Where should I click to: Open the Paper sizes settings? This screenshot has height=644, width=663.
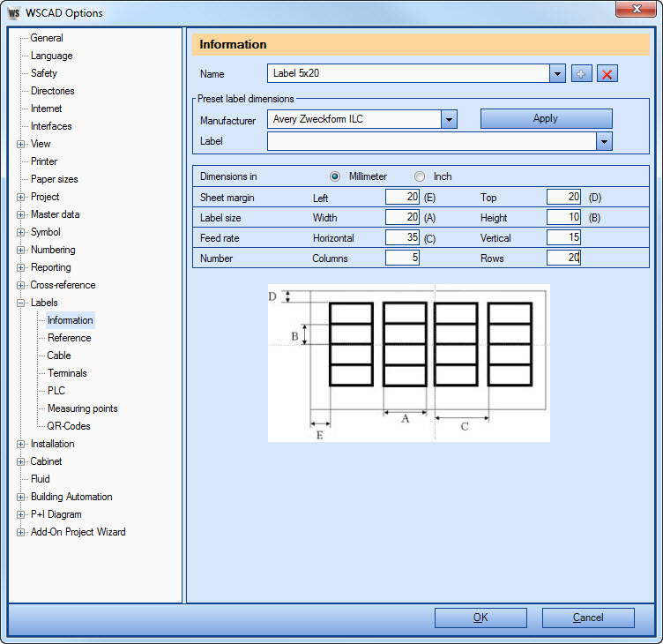(54, 179)
